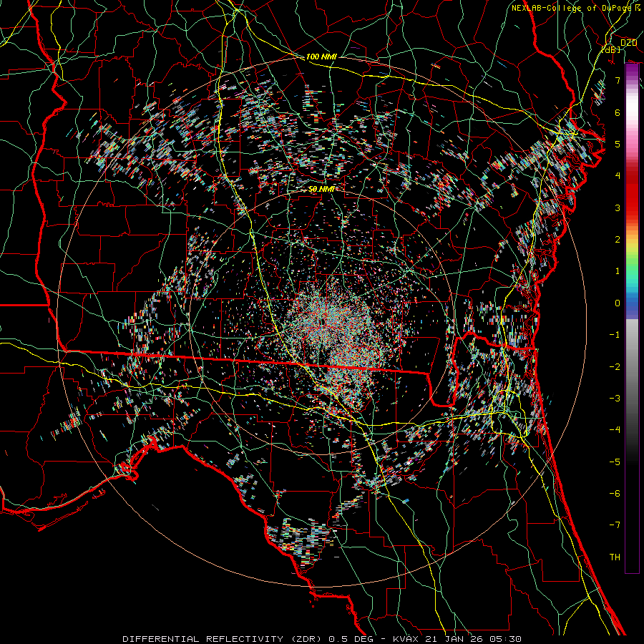Click the scale value -3

[615, 399]
